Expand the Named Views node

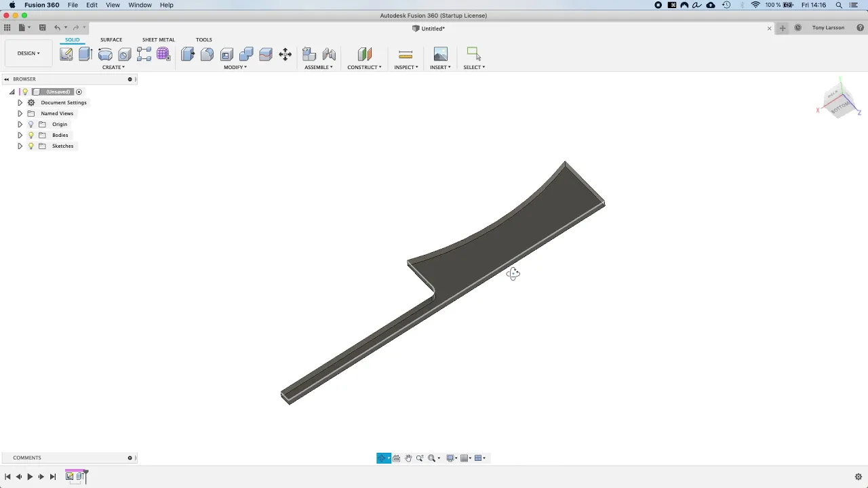(20, 113)
